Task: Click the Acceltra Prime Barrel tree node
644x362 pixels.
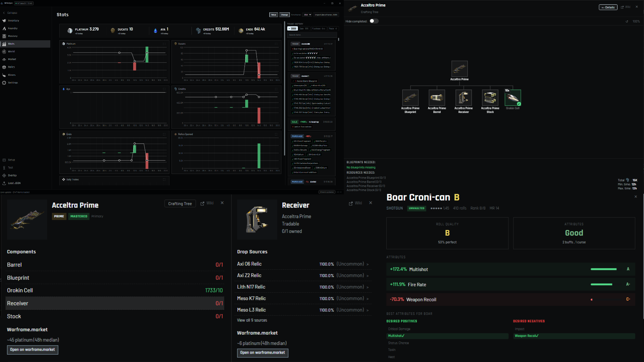Action: (437, 102)
